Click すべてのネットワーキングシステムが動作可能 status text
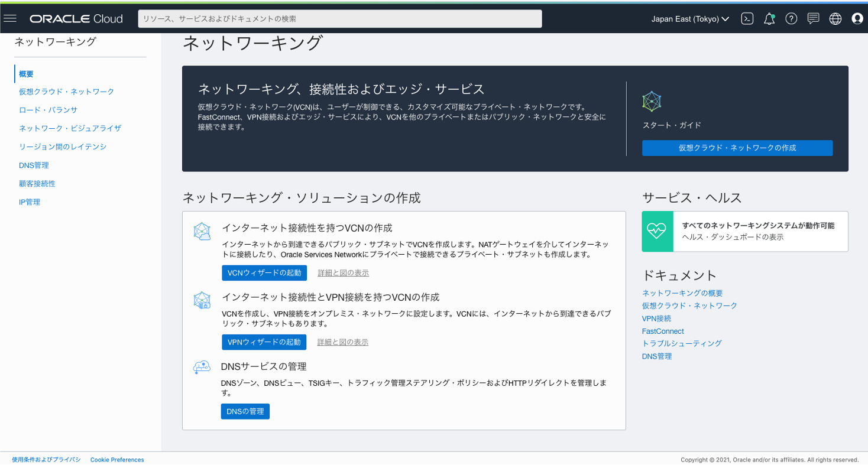 tap(758, 226)
